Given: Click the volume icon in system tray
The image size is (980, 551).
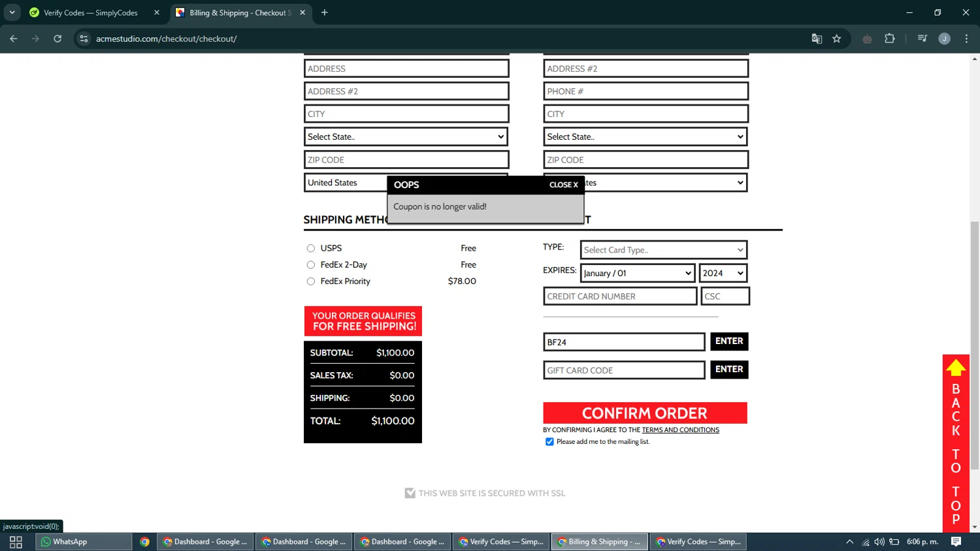Looking at the screenshot, I should coord(879,542).
